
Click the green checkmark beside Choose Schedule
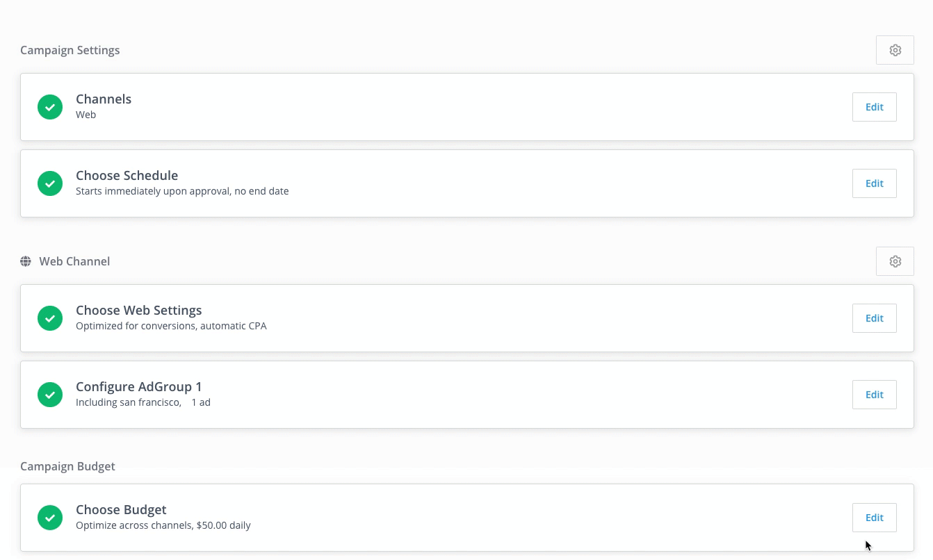[x=50, y=183]
